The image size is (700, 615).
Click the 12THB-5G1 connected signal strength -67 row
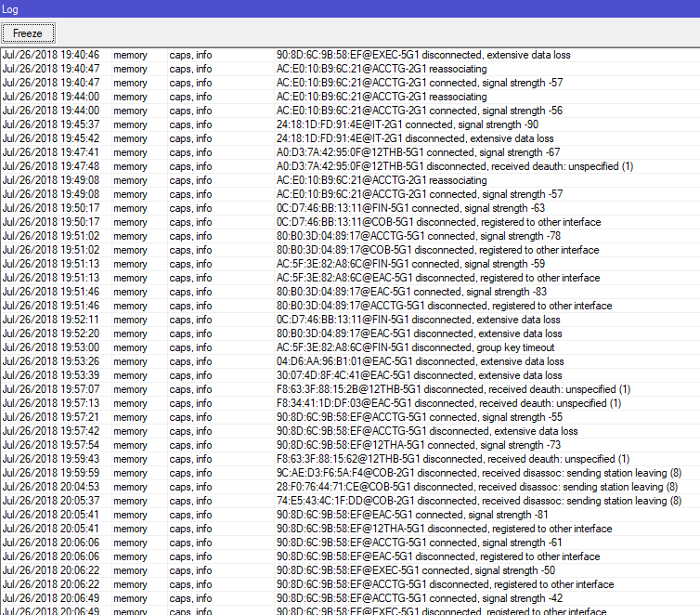click(x=418, y=152)
